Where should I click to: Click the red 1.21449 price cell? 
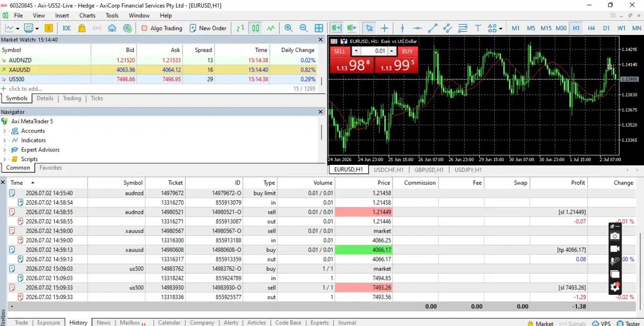point(364,212)
